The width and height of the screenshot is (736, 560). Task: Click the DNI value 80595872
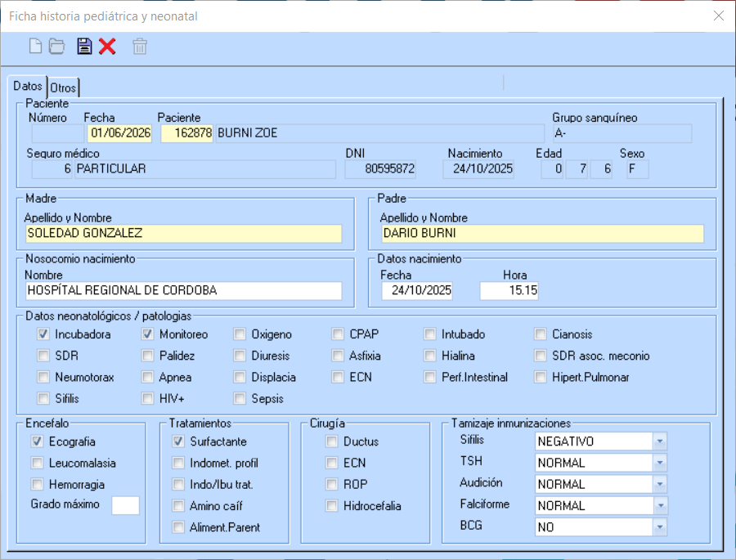380,169
